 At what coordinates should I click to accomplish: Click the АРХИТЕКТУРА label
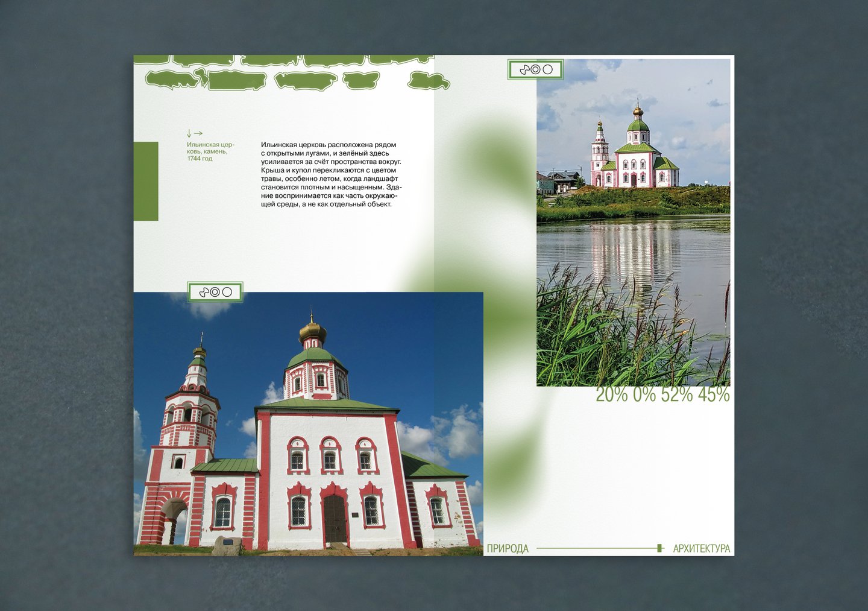click(x=702, y=548)
